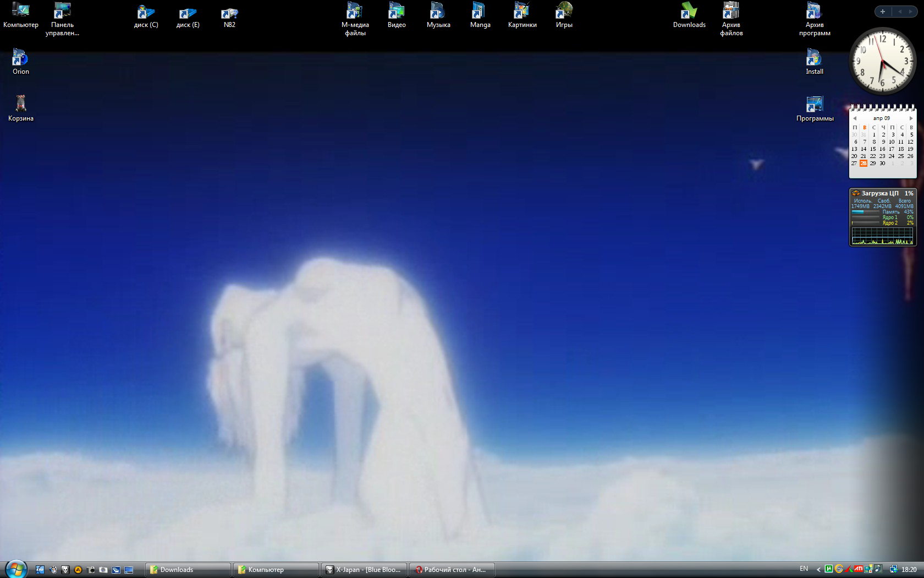Click the ATI tray icon
924x578 pixels.
[x=859, y=569]
